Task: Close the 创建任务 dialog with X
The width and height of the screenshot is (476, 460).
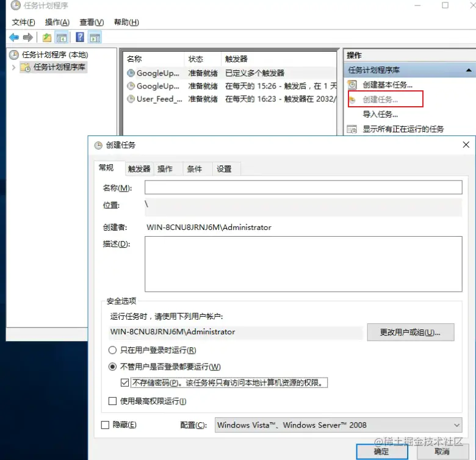Action: click(x=466, y=145)
